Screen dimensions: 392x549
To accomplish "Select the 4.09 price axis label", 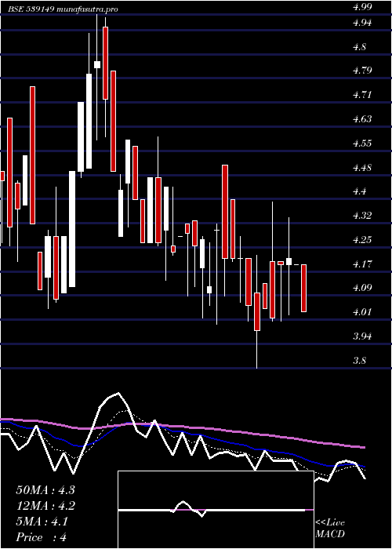I will pos(361,288).
